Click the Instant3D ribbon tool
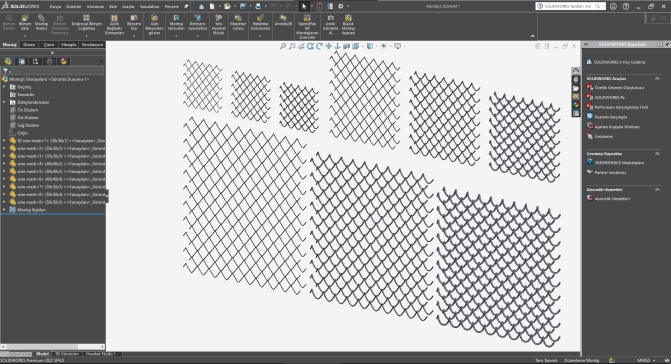Screen dimensions: 671x364 pyautogui.click(x=283, y=20)
